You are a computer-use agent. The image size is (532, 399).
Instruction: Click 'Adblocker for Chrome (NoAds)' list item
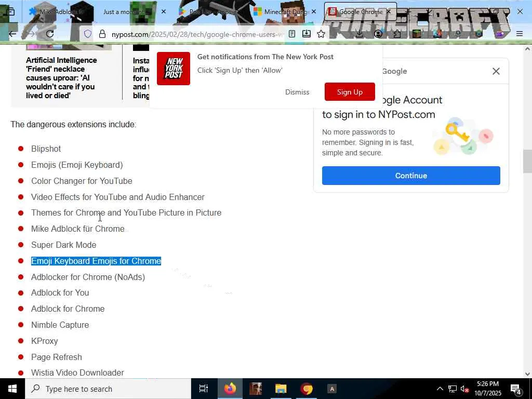[x=88, y=277]
